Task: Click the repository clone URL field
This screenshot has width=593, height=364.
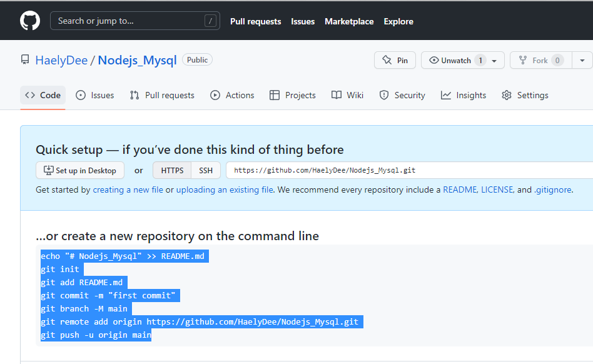Action: click(410, 170)
